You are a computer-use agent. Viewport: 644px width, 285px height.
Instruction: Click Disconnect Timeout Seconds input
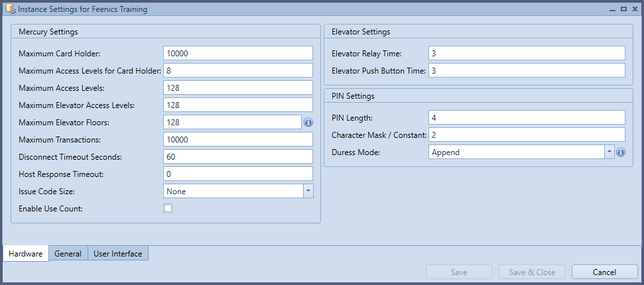click(238, 156)
